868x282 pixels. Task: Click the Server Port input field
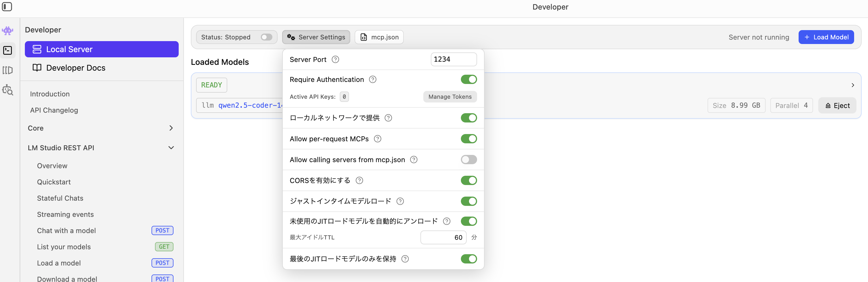coord(453,59)
